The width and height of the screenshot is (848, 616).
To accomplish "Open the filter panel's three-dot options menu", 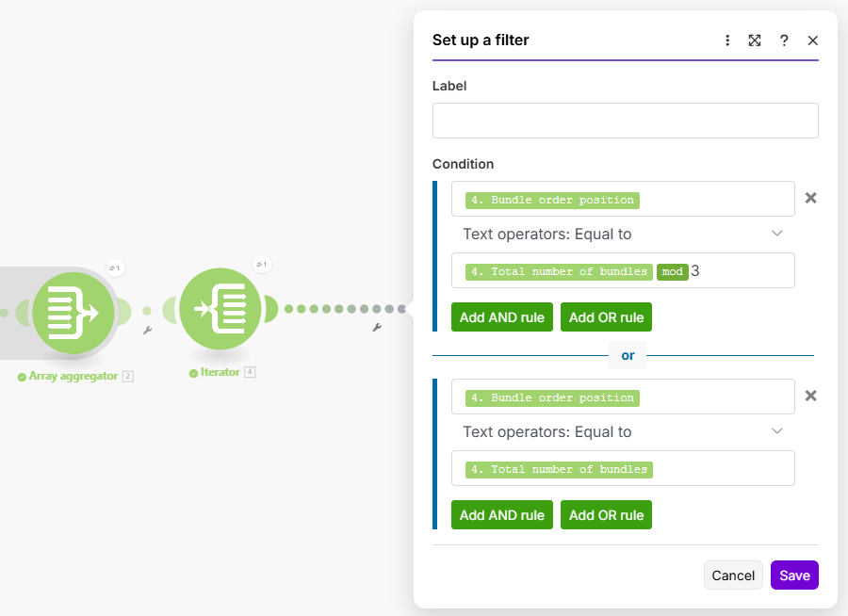I will tap(727, 41).
